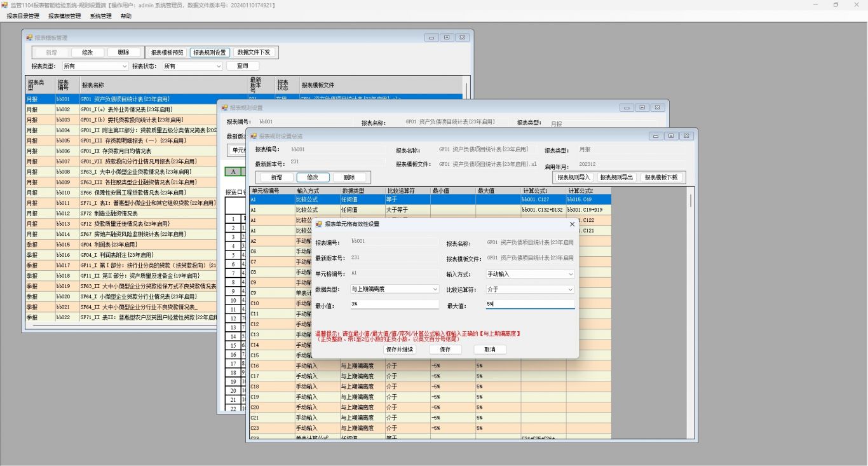Select cell bb001.C132+D132 in the rules table
This screenshot has width=868, height=466.
pos(543,209)
